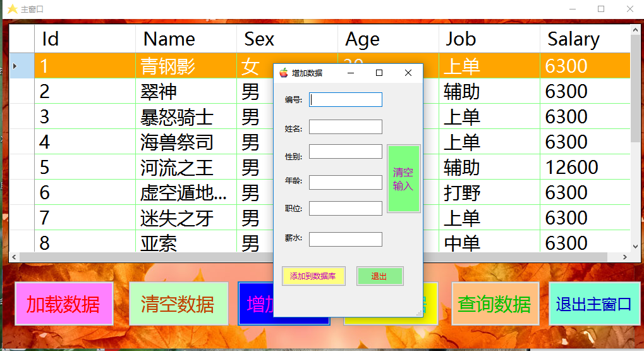Click the 退出 button in the dialog
644x351 pixels.
(379, 276)
